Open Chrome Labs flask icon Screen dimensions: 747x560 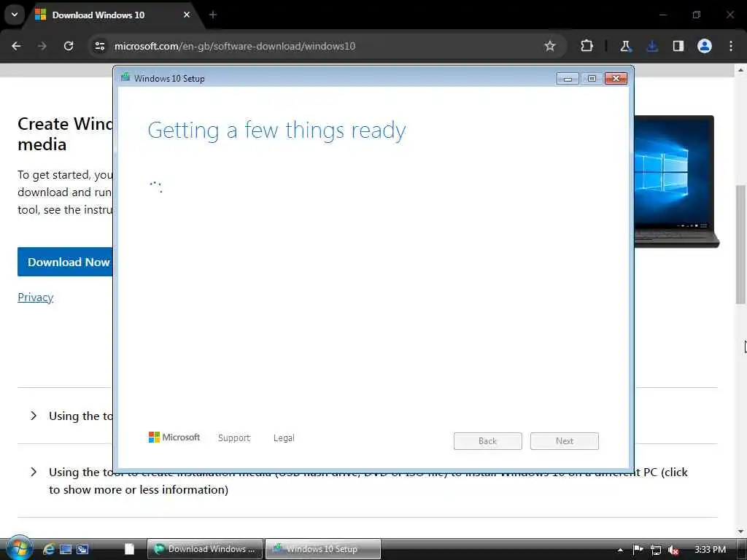pyautogui.click(x=625, y=46)
